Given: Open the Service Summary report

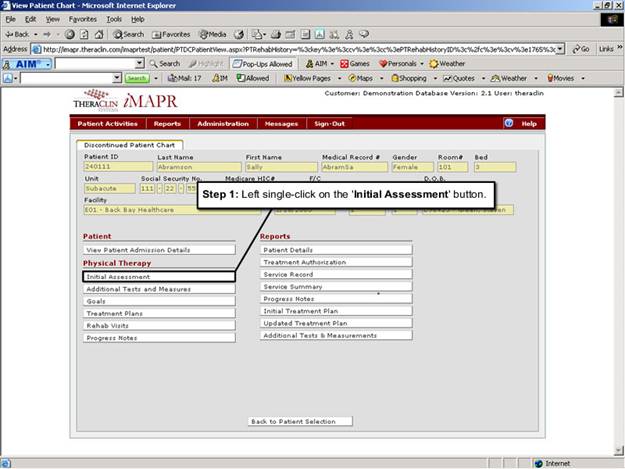Looking at the screenshot, I should (x=336, y=286).
